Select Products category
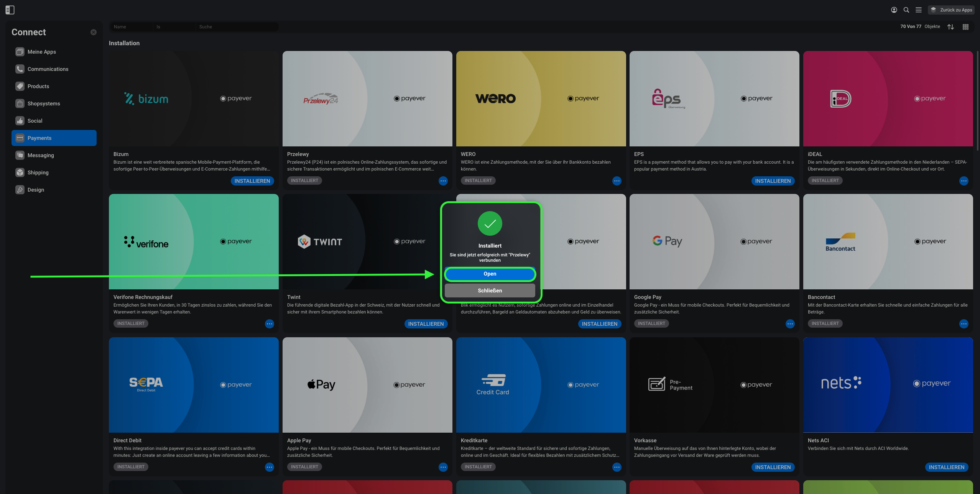This screenshot has width=980, height=494. tap(54, 86)
